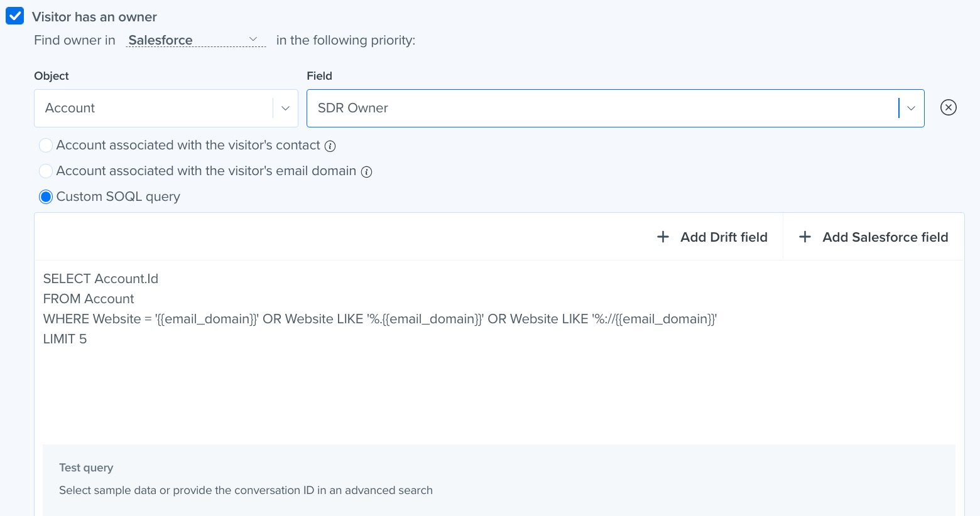Select Account associated with visitor's contact
This screenshot has width=980, height=516.
point(46,146)
